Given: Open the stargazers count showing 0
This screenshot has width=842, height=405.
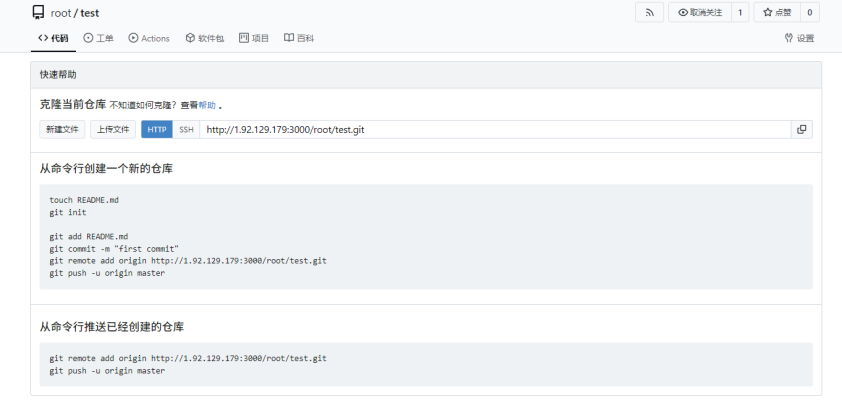Looking at the screenshot, I should (810, 12).
